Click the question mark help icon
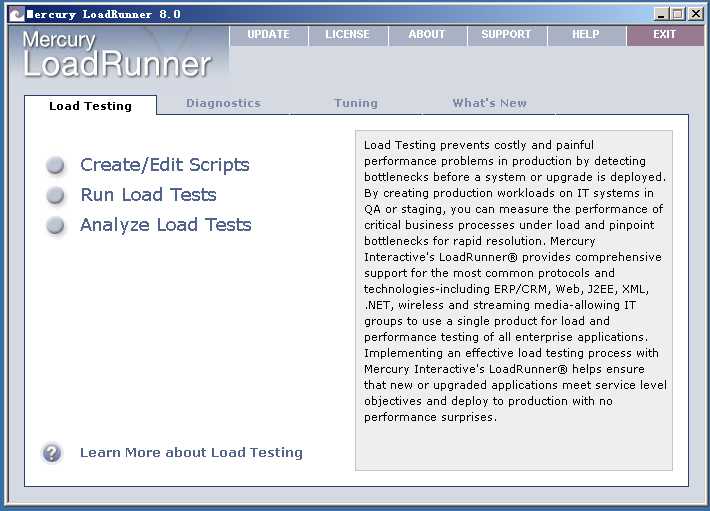 (52, 453)
